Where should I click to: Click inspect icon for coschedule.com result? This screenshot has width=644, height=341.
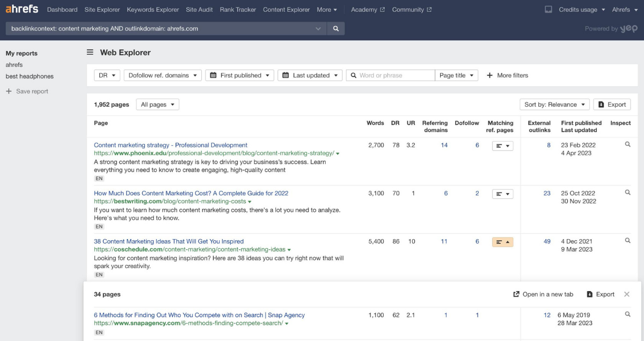coord(627,241)
